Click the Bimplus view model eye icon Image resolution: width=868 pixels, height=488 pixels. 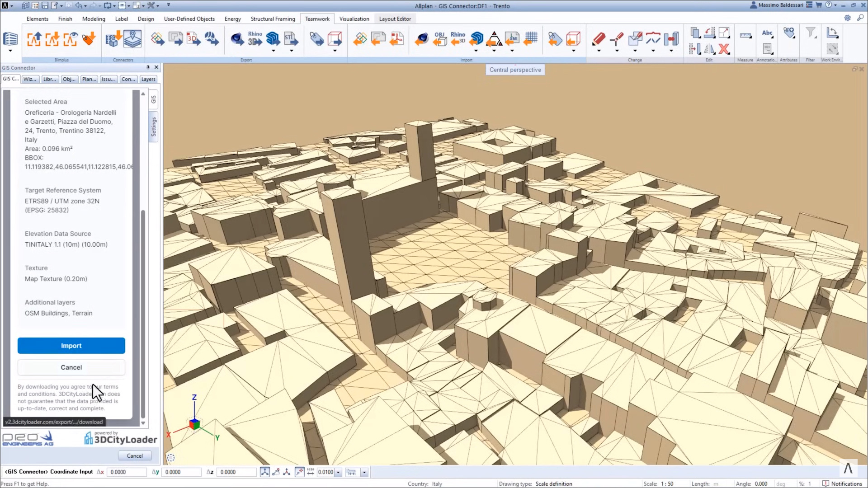coord(70,39)
